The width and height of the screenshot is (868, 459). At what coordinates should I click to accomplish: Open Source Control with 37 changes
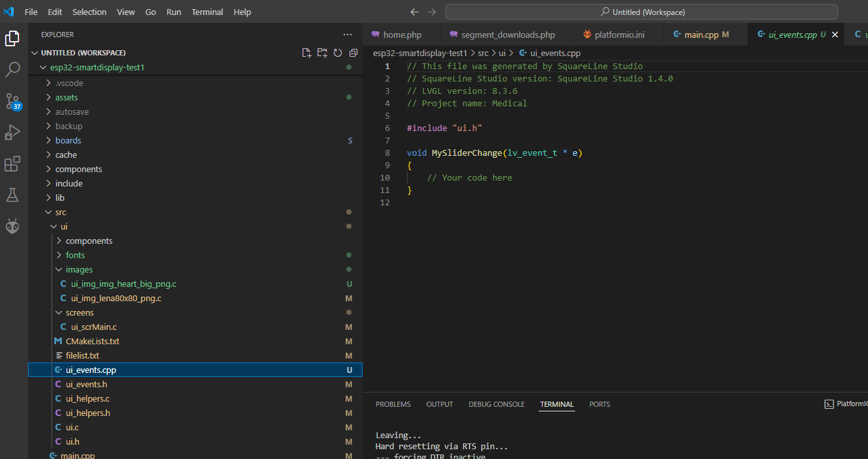pyautogui.click(x=12, y=101)
